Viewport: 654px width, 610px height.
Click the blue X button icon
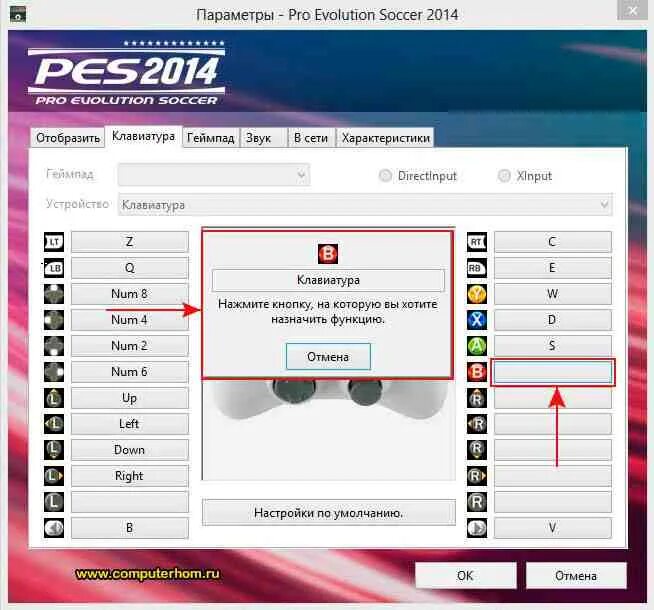[477, 320]
